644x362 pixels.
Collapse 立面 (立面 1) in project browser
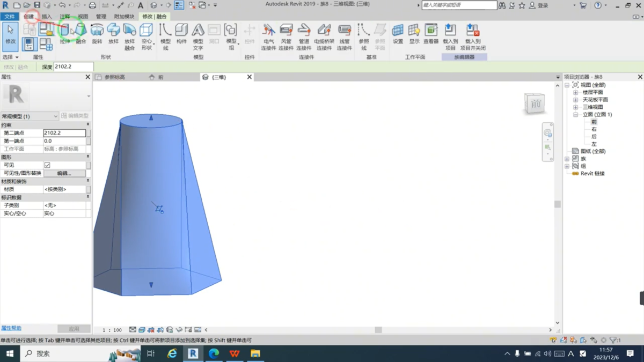point(576,114)
